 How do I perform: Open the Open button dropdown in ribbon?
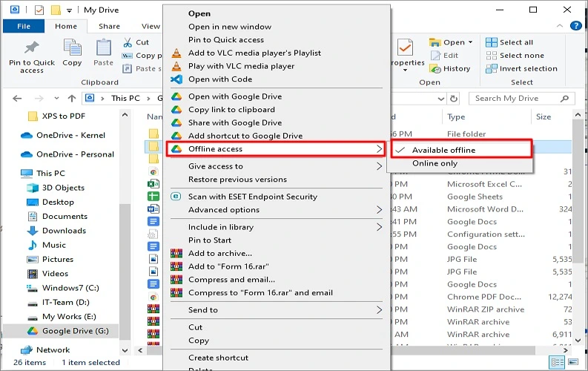pyautogui.click(x=470, y=42)
